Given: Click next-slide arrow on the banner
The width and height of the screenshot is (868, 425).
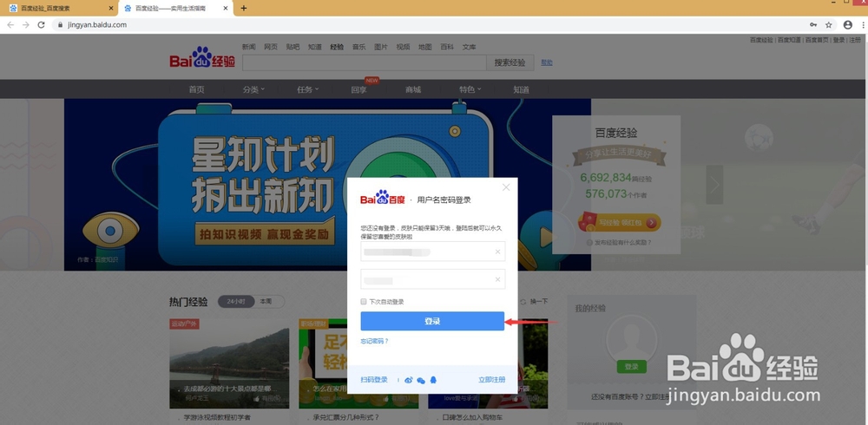Looking at the screenshot, I should coord(714,185).
